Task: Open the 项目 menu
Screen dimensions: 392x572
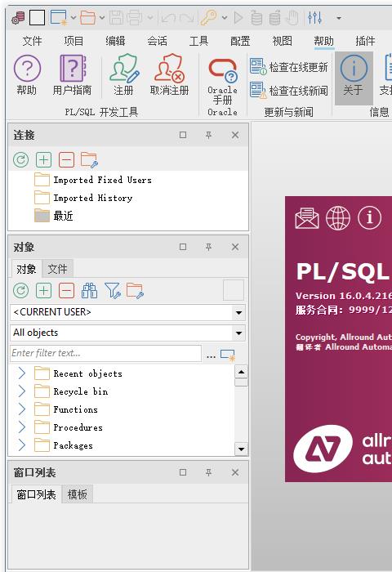Action: point(73,41)
